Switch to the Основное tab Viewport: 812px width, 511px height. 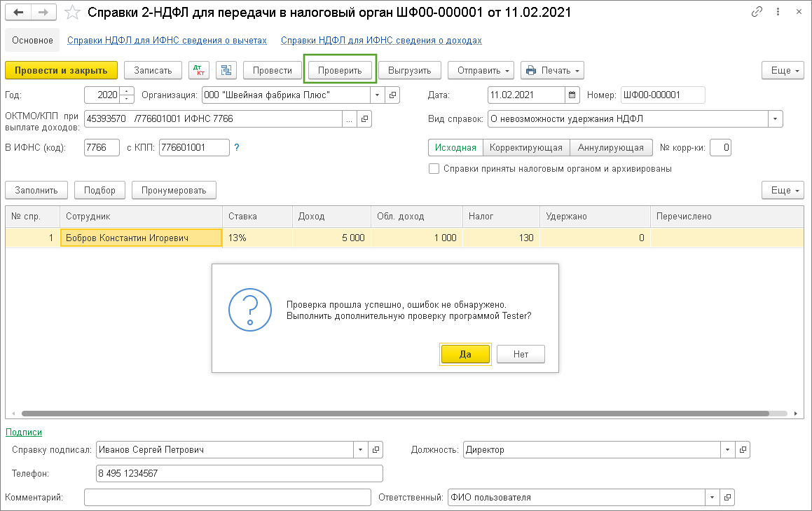coord(32,40)
